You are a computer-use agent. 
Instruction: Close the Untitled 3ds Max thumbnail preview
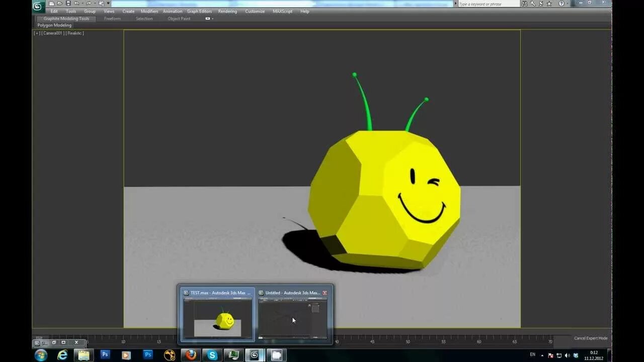click(325, 293)
